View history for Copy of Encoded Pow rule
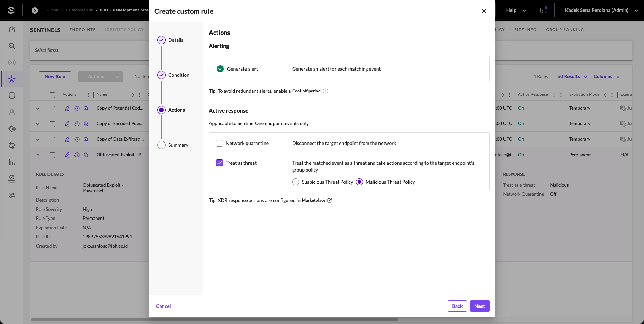 [x=77, y=124]
